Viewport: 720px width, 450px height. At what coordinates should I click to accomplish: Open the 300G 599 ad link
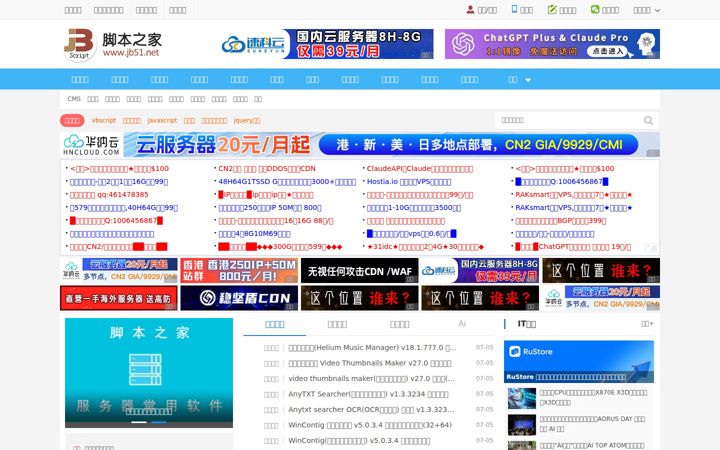point(280,247)
